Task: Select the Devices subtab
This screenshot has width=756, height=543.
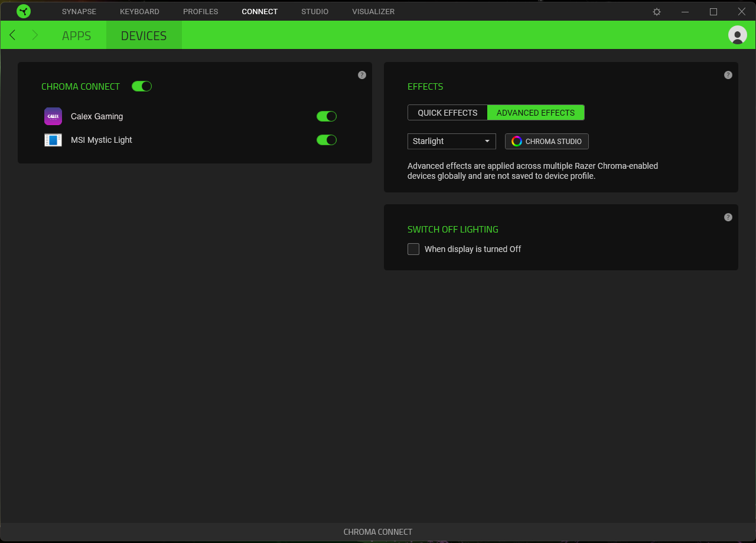Action: [144, 35]
